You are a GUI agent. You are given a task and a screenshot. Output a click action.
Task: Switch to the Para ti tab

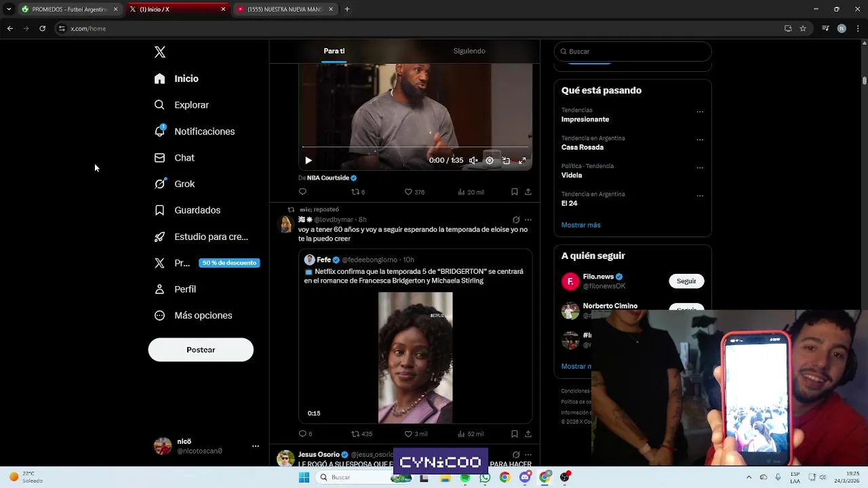tap(334, 51)
